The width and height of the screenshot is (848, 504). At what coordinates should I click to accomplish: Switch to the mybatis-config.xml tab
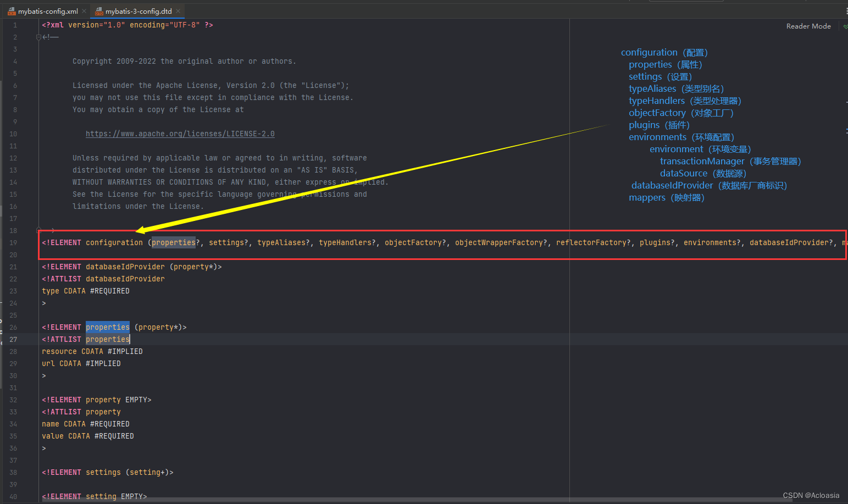coord(47,10)
